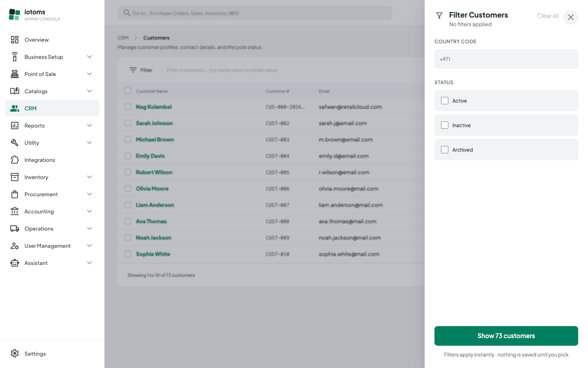This screenshot has width=588, height=368.
Task: Focus the Country Code input field
Action: 506,59
